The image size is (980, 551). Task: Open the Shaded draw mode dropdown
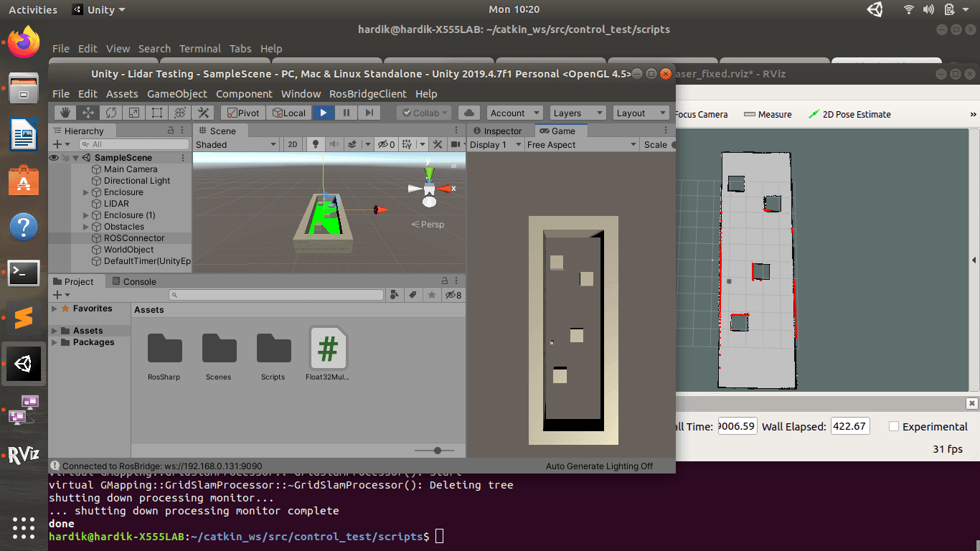pos(236,144)
